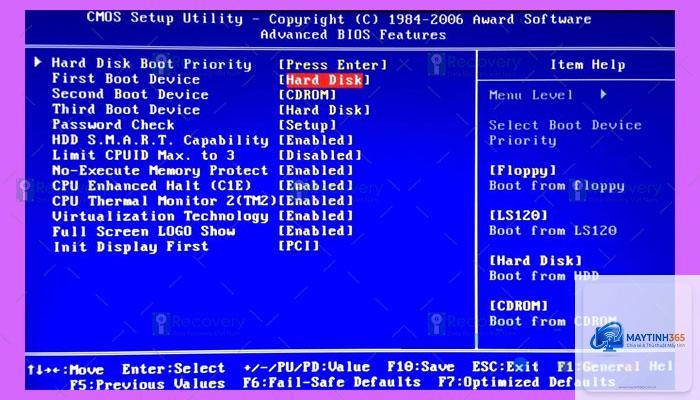Change the highlighted First Boot Device Hard Disk value
700x400 pixels.
(x=325, y=80)
